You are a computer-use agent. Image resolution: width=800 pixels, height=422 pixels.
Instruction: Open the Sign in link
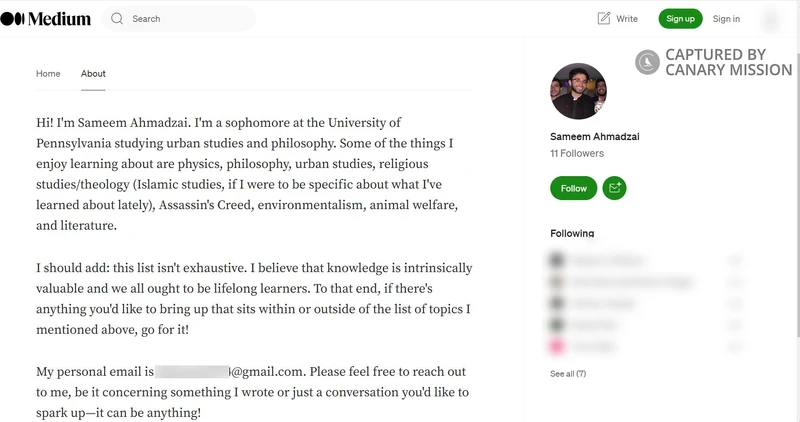(726, 19)
